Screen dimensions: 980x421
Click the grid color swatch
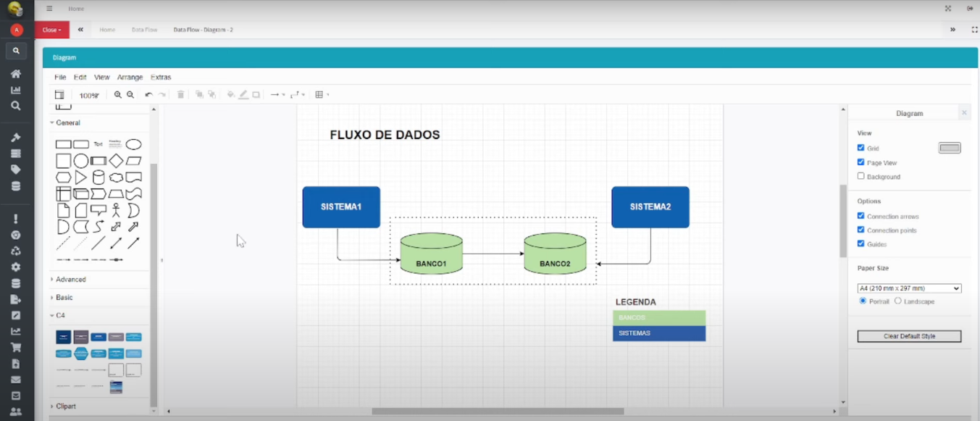pyautogui.click(x=950, y=148)
